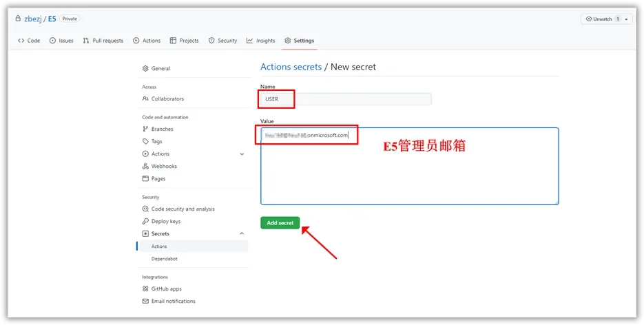644x325 pixels.
Task: Click the webhook icon beside Webhooks
Action: tap(145, 166)
